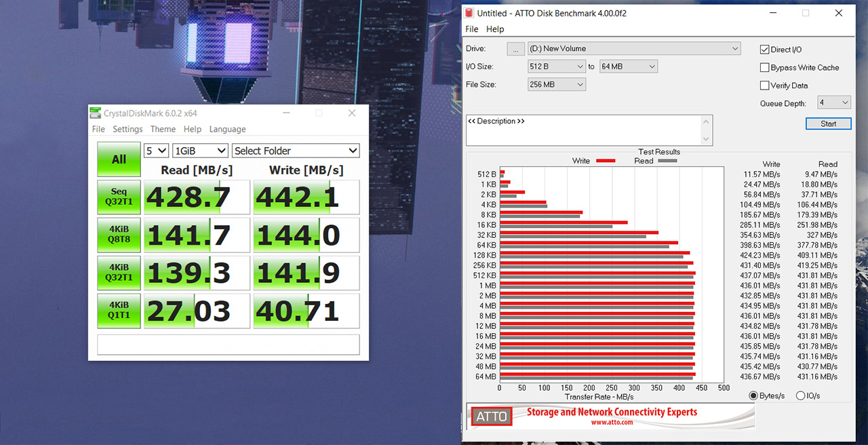Click the 16 KB write value 285.11 MB/s
Screen dimensions: 868x445
(760, 225)
